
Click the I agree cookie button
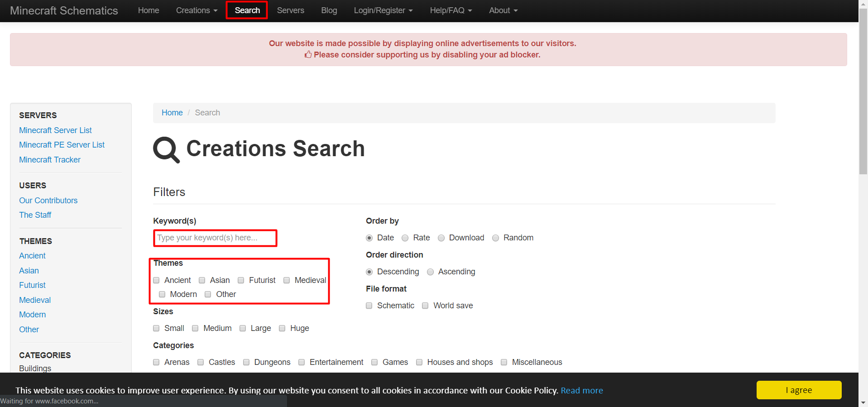[799, 390]
